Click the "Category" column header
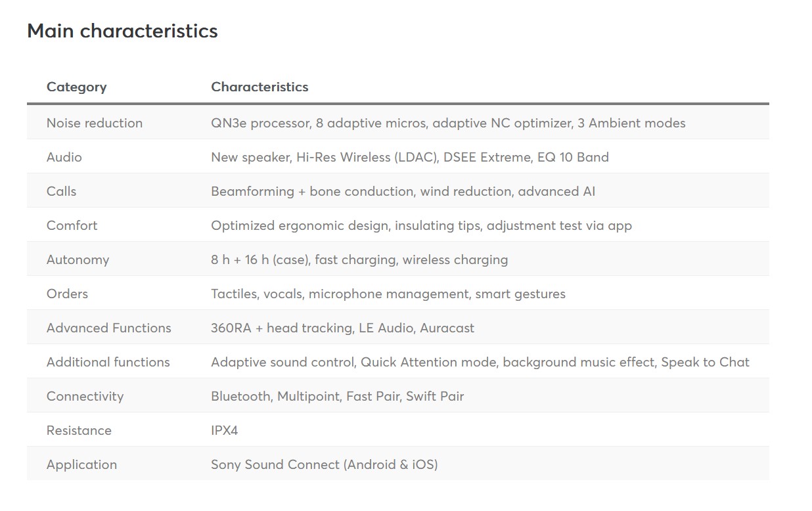 [76, 87]
